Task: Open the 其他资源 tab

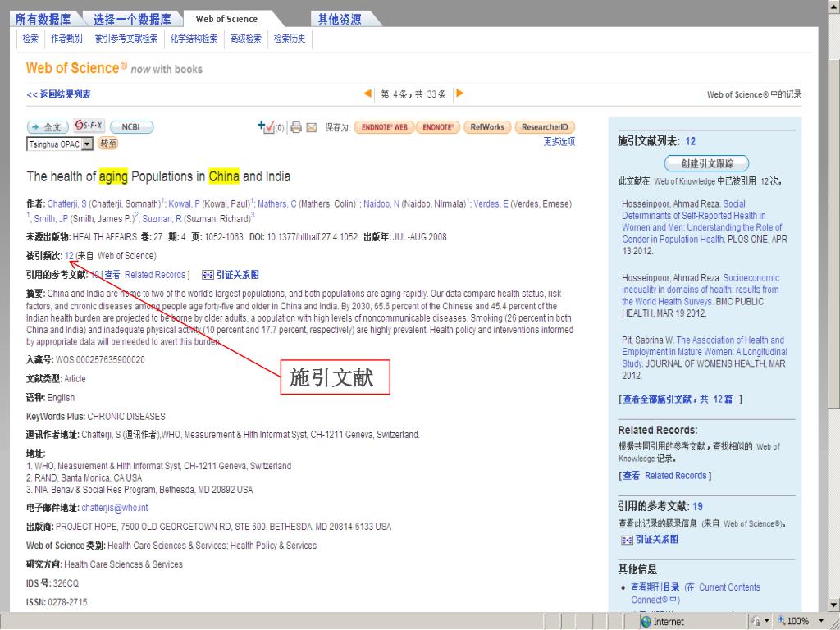Action: [x=339, y=20]
